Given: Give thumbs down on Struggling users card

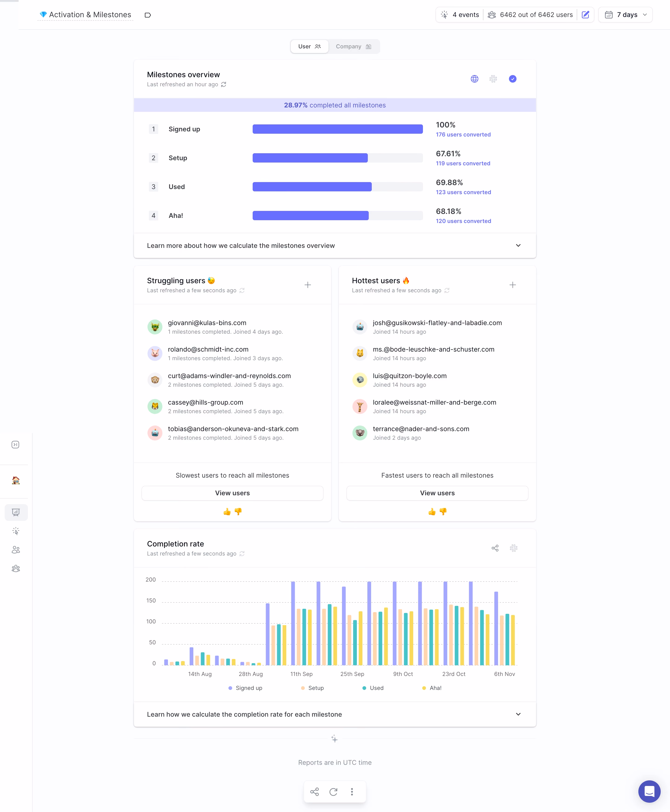Looking at the screenshot, I should pyautogui.click(x=238, y=512).
